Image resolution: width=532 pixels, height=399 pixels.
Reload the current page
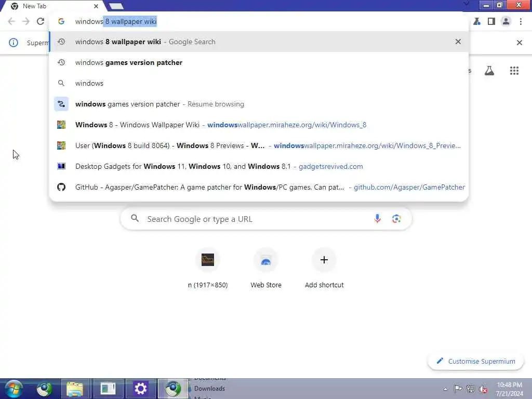click(x=41, y=21)
